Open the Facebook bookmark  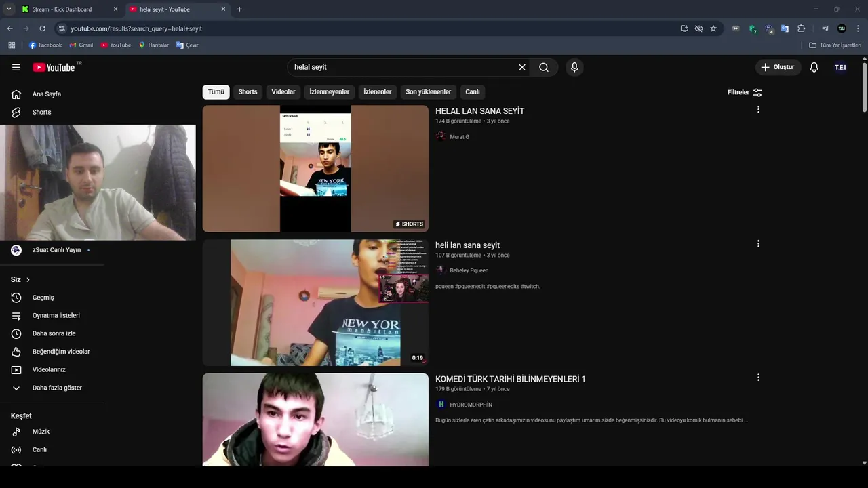coord(45,45)
